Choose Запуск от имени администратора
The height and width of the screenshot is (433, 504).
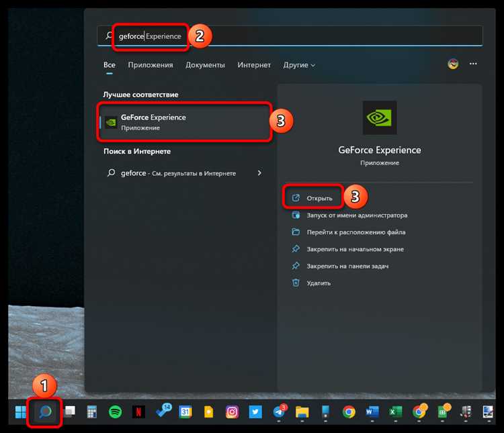point(349,215)
